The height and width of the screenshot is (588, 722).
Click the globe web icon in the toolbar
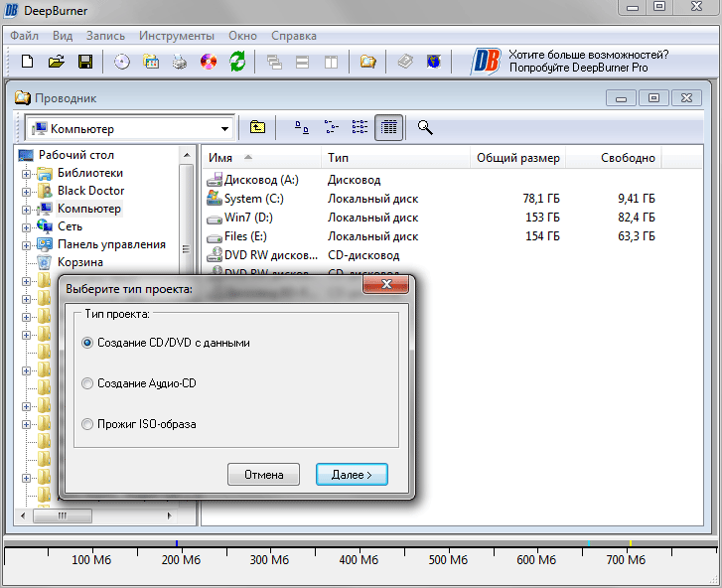click(x=434, y=62)
